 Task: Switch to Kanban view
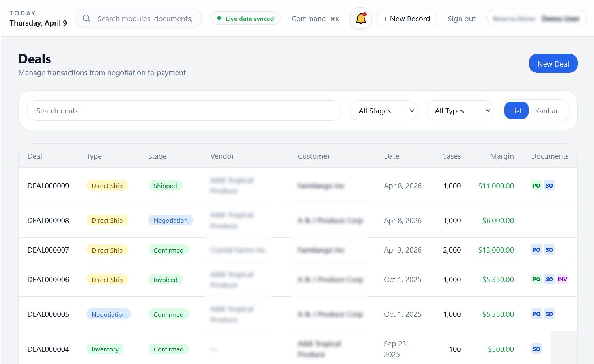coord(547,111)
